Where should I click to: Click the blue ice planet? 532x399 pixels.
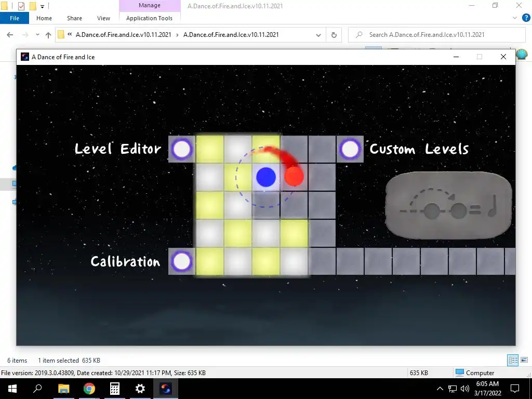266,177
